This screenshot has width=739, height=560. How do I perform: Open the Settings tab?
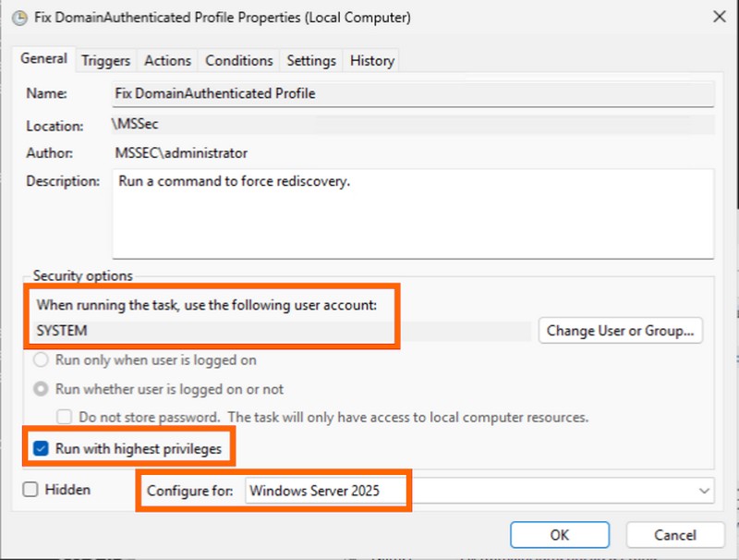point(310,59)
